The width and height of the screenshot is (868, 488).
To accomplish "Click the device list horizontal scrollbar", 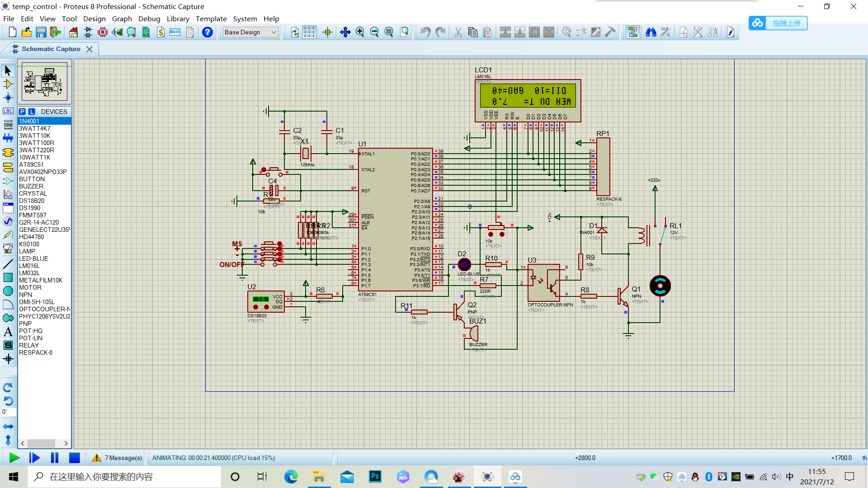I will pyautogui.click(x=44, y=443).
